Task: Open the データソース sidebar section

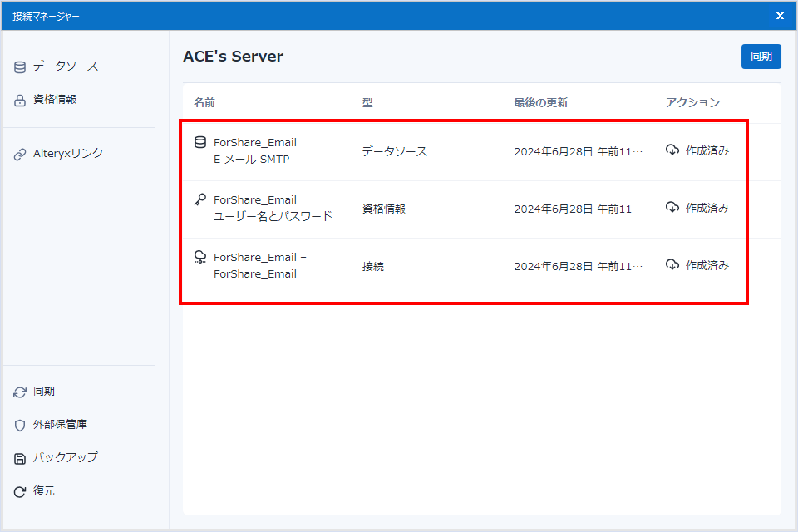Action: (x=65, y=66)
